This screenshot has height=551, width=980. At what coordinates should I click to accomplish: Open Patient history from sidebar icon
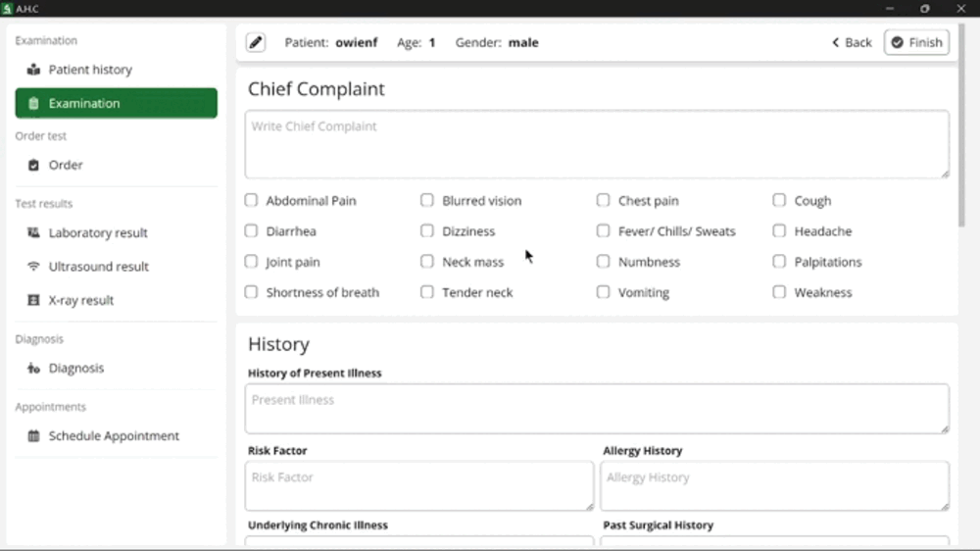click(x=34, y=70)
